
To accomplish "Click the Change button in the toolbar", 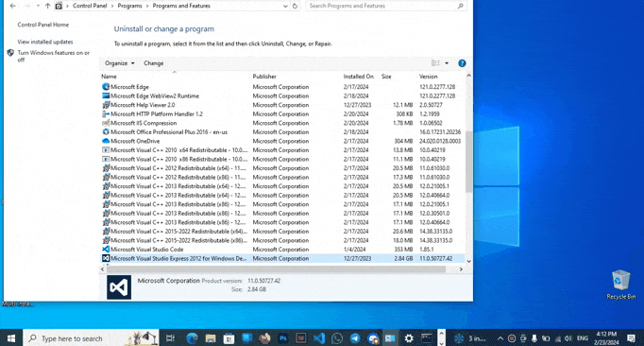I will pos(154,63).
